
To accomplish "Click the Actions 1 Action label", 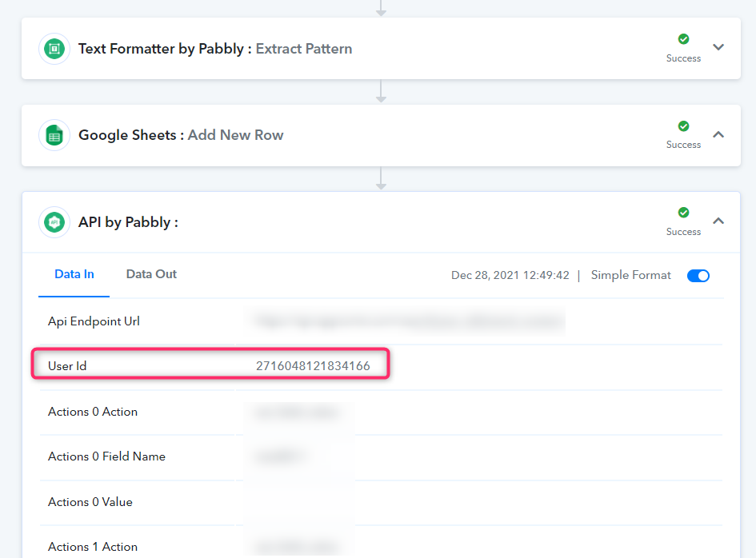I will point(93,547).
